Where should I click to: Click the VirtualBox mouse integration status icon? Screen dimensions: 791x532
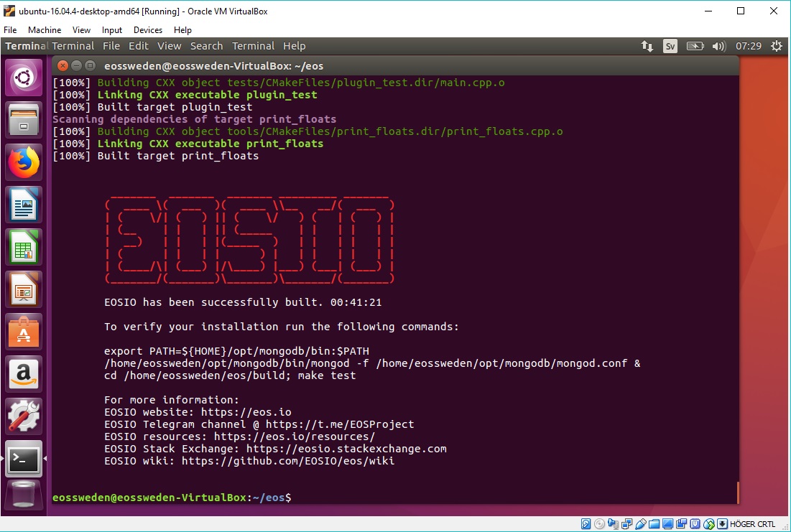(709, 524)
